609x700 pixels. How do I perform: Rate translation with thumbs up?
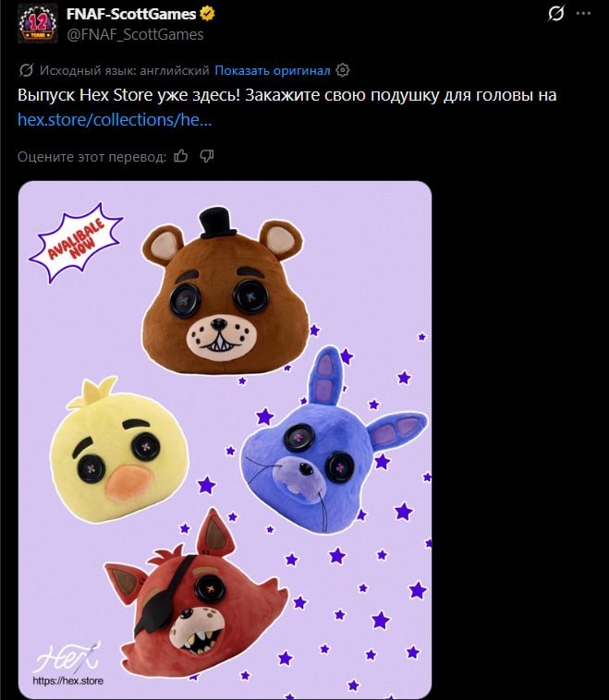point(180,156)
